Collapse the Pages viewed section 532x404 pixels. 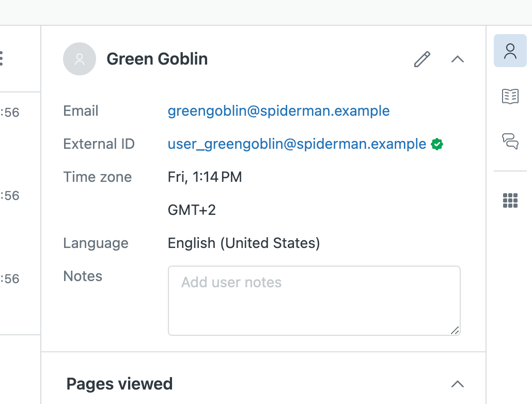[457, 384]
